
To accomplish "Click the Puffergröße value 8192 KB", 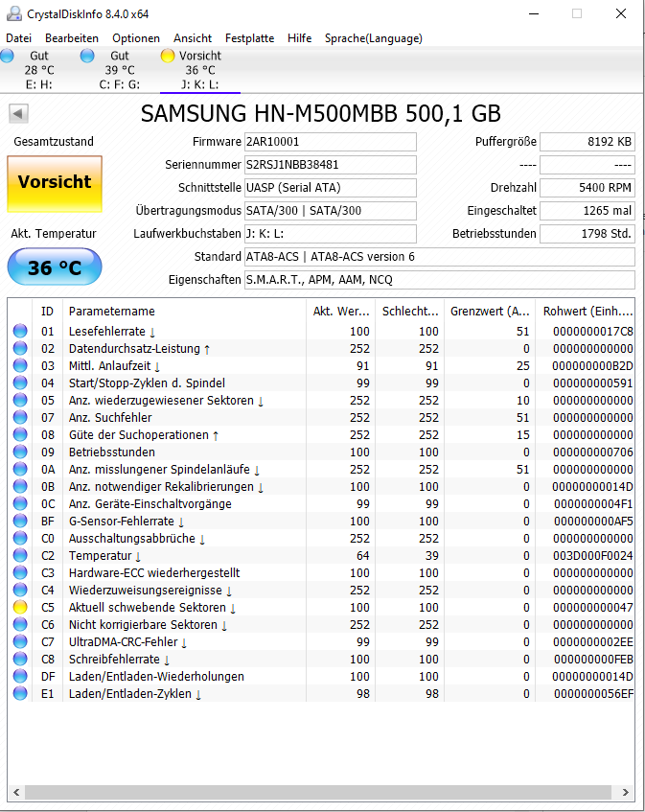I will (587, 142).
